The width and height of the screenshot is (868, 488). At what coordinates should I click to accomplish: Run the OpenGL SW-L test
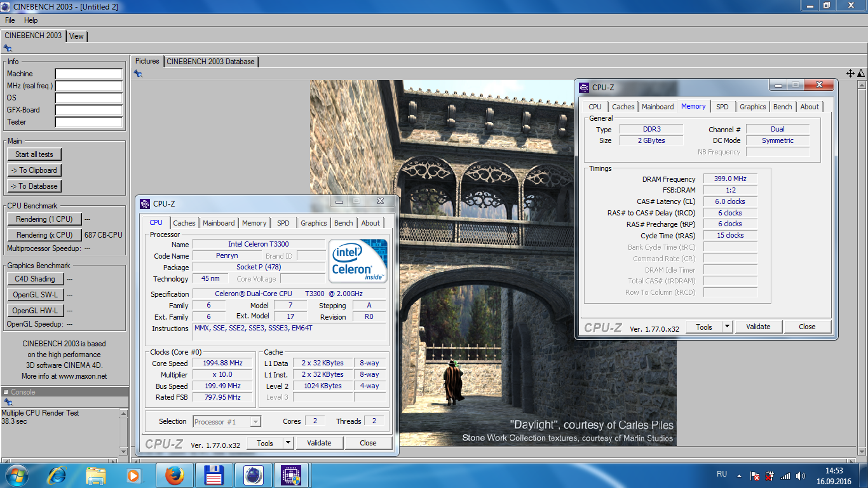(x=35, y=295)
